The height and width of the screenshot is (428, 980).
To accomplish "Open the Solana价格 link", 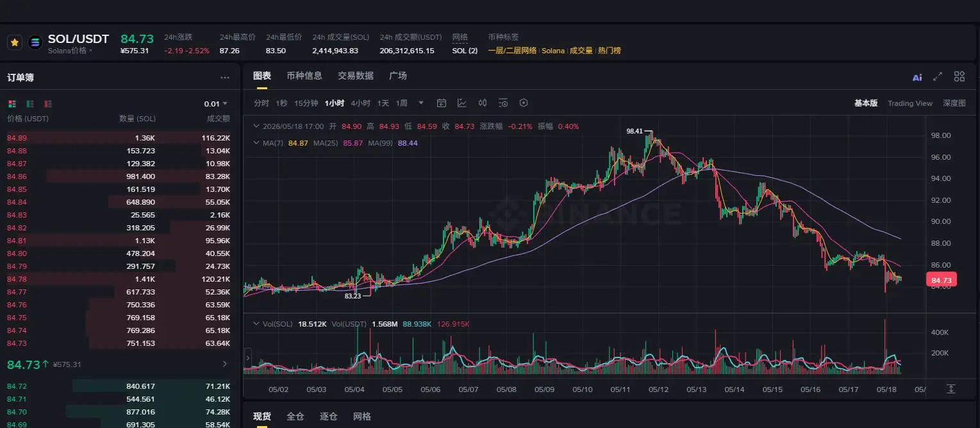I will coord(70,51).
